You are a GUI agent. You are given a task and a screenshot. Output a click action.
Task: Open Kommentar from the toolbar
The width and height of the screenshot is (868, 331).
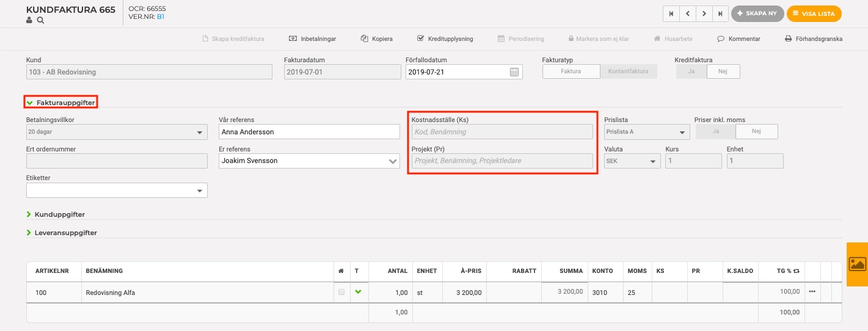pos(739,38)
